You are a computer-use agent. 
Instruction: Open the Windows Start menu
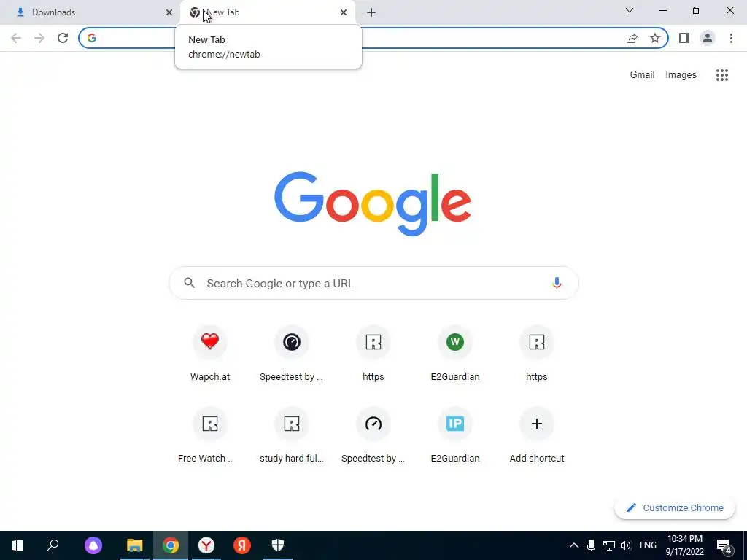click(18, 545)
